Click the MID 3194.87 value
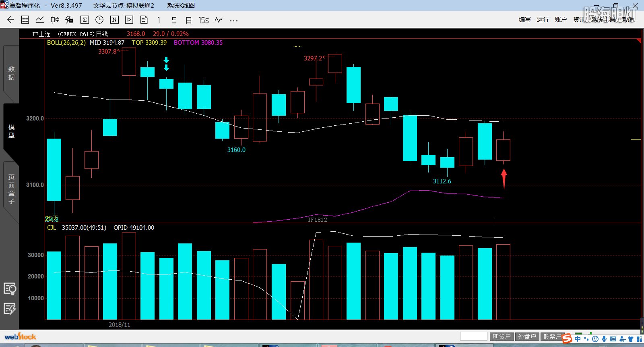 pyautogui.click(x=107, y=43)
